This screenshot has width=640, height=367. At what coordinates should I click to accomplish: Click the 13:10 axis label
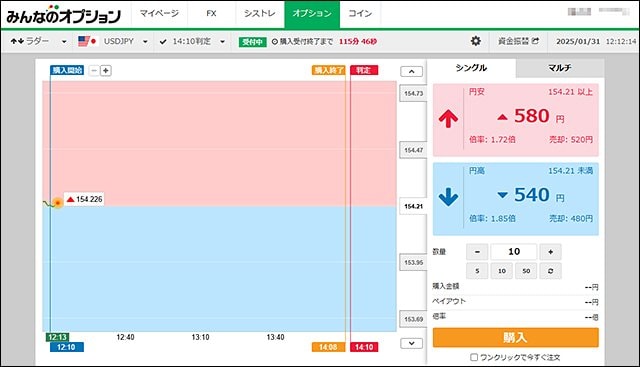200,337
